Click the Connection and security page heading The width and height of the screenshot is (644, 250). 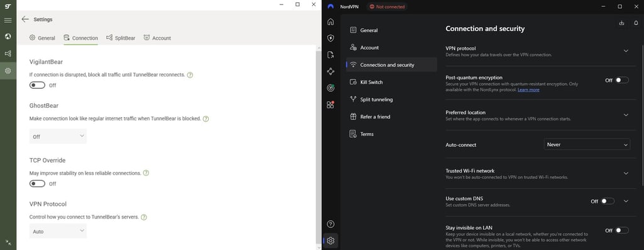tap(485, 29)
